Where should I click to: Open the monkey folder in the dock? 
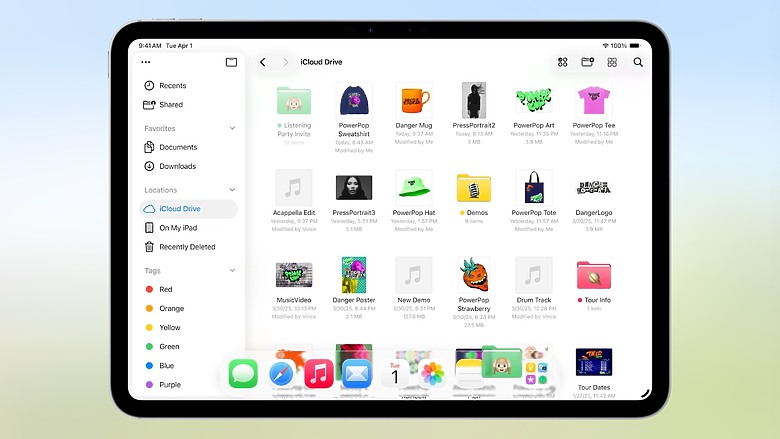501,363
